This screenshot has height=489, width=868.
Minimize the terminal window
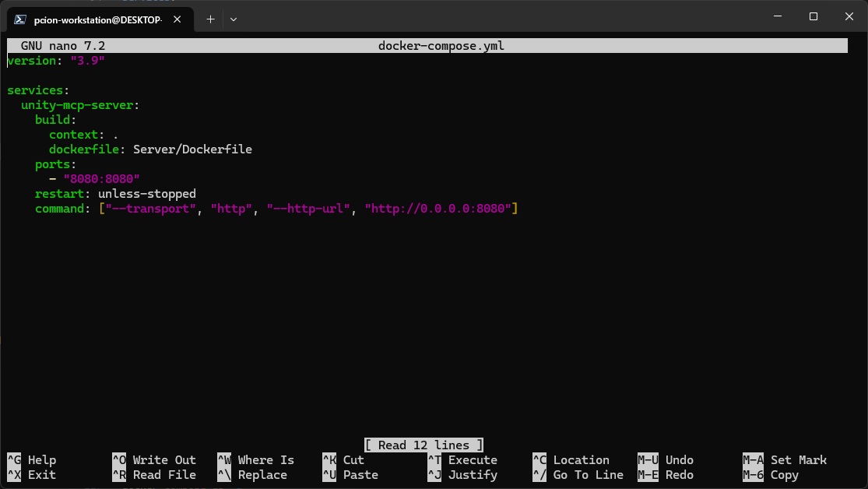click(777, 16)
